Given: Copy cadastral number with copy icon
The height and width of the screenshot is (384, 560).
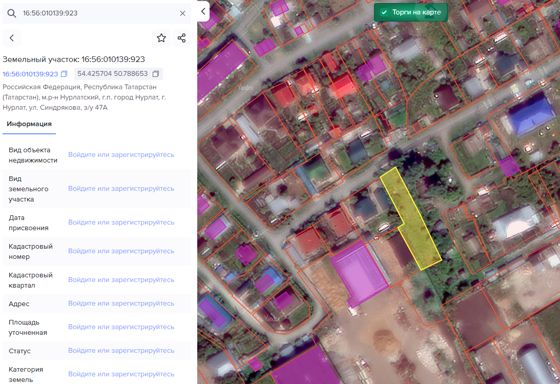Looking at the screenshot, I should tap(64, 74).
